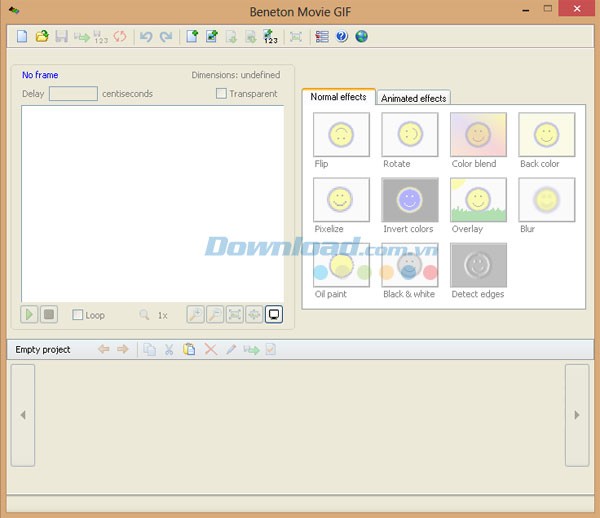Enable the Transparent checkbox
The height and width of the screenshot is (518, 600).
click(x=222, y=94)
